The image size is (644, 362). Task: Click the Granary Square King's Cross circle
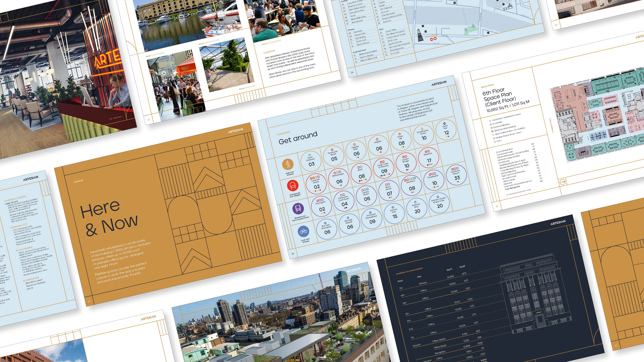coord(439,203)
